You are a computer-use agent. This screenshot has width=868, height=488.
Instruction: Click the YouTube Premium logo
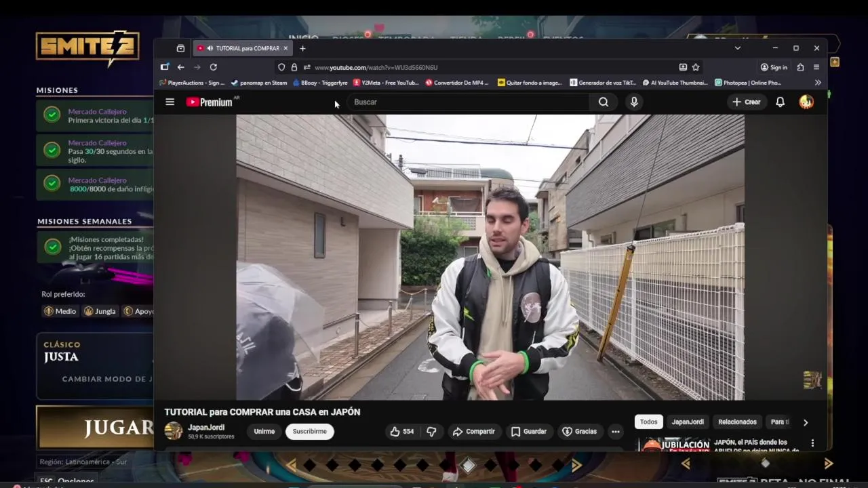(210, 102)
